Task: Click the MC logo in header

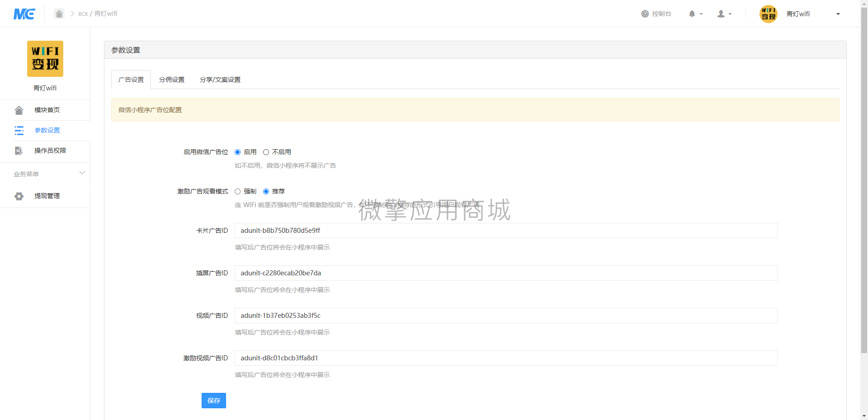Action: [24, 14]
